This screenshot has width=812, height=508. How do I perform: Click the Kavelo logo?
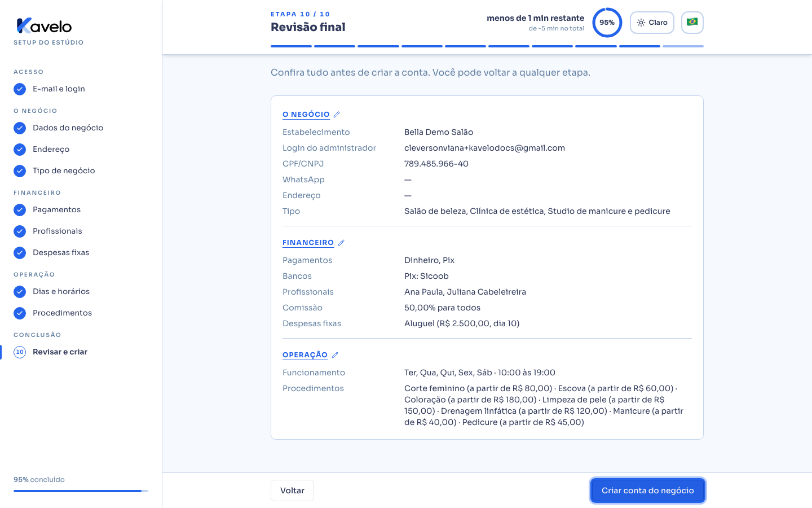[x=44, y=26]
